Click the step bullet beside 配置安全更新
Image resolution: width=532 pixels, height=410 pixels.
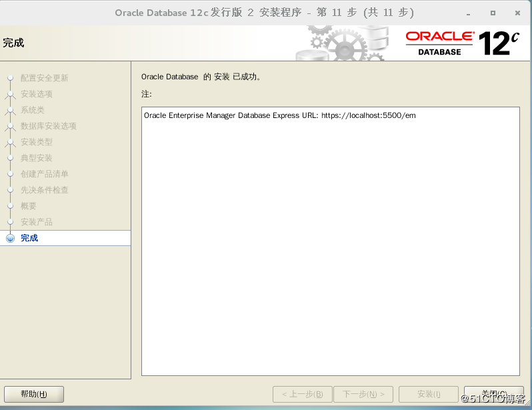click(x=11, y=78)
